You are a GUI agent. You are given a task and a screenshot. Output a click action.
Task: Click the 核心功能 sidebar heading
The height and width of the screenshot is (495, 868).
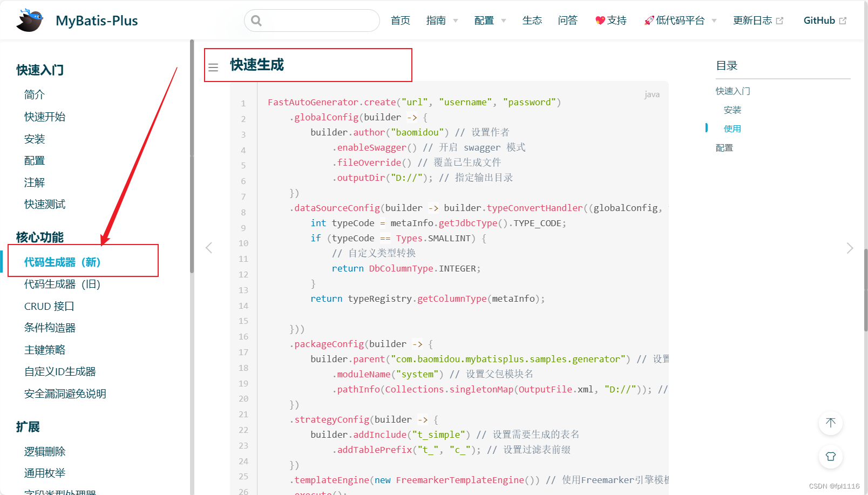click(x=40, y=238)
